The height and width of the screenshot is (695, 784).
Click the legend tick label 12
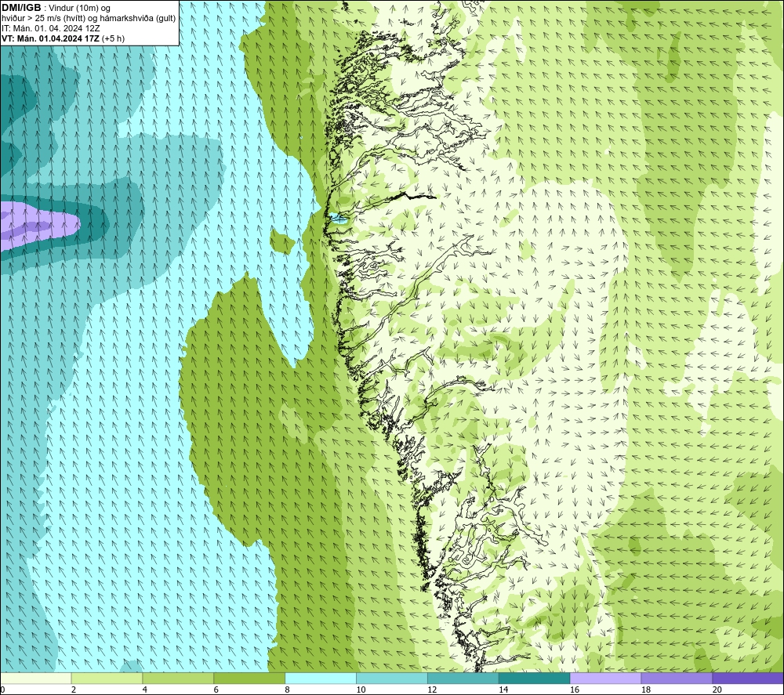tap(432, 690)
